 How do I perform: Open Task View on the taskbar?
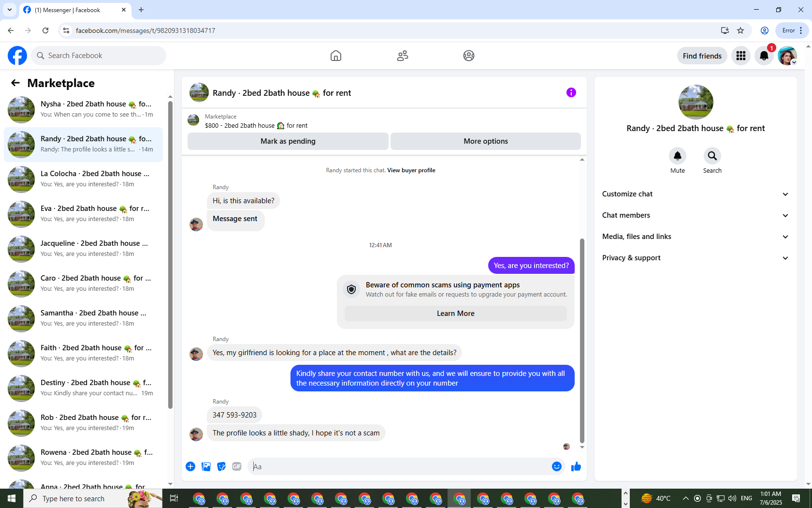click(174, 498)
